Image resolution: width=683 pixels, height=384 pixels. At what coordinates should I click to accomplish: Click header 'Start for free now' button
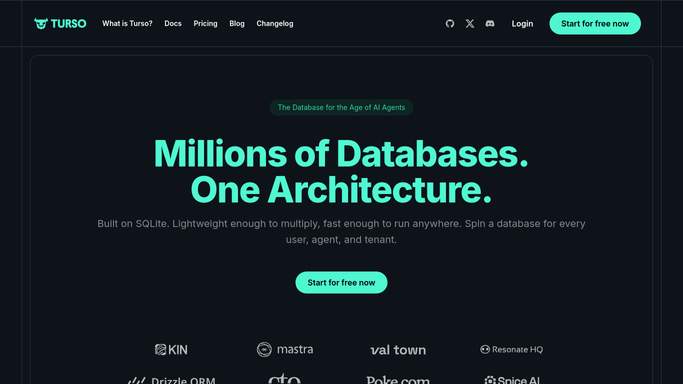click(x=595, y=24)
